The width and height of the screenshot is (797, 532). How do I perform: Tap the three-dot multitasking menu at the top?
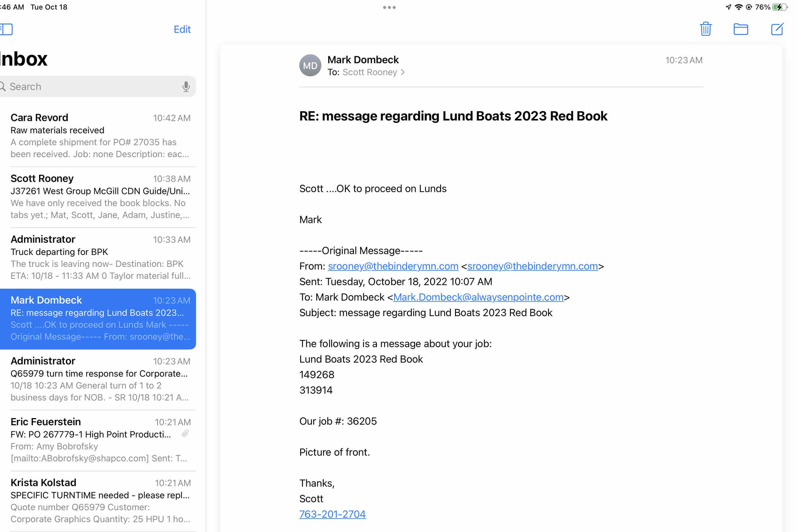(389, 7)
